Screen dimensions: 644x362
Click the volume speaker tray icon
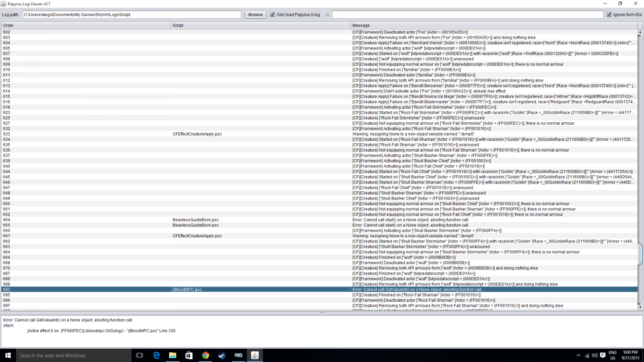point(594,355)
